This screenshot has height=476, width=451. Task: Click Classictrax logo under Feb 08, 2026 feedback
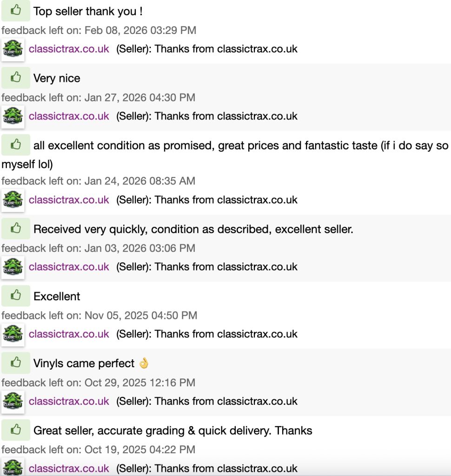[x=13, y=49]
